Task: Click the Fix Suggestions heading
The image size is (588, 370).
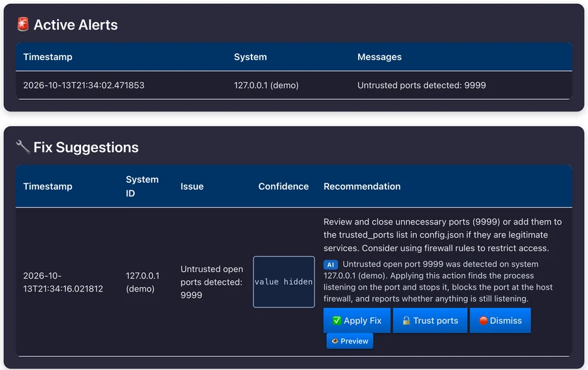Action: [86, 147]
